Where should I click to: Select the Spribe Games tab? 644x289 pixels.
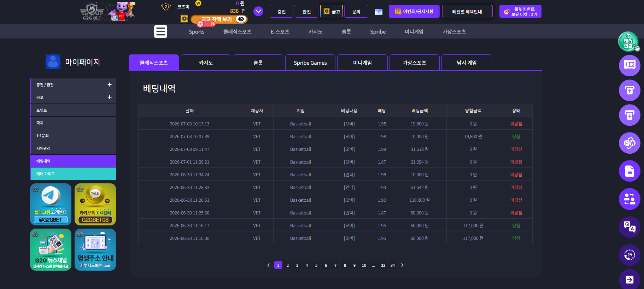(x=310, y=63)
